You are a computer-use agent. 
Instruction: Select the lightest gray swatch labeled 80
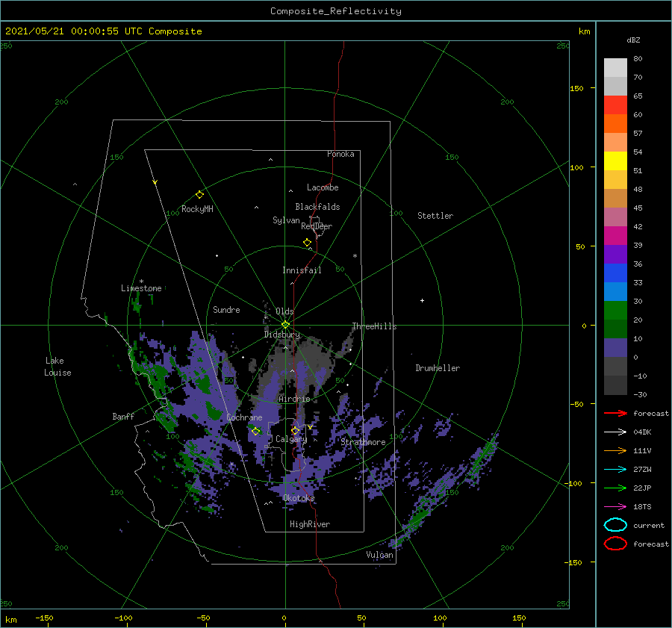[615, 68]
